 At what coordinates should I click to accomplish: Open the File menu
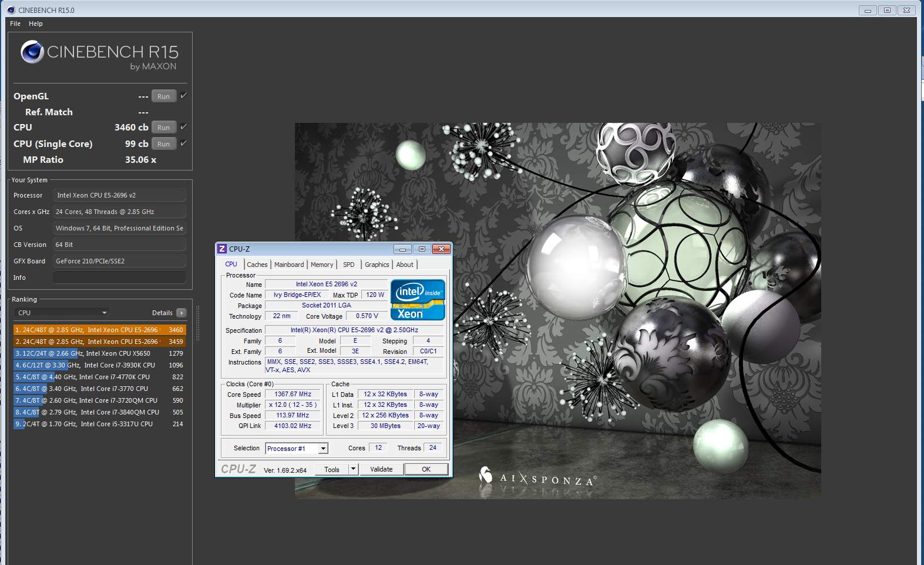(x=15, y=24)
